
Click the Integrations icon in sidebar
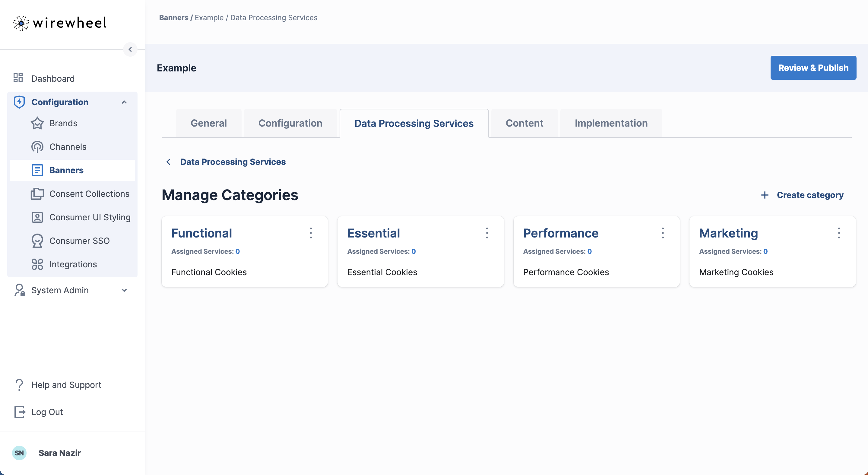[x=37, y=264]
